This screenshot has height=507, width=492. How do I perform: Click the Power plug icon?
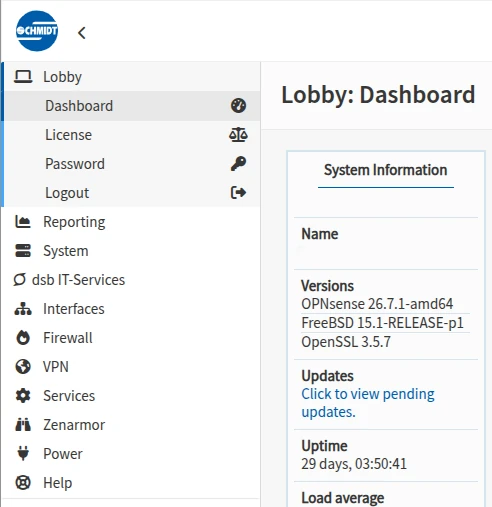(x=23, y=453)
